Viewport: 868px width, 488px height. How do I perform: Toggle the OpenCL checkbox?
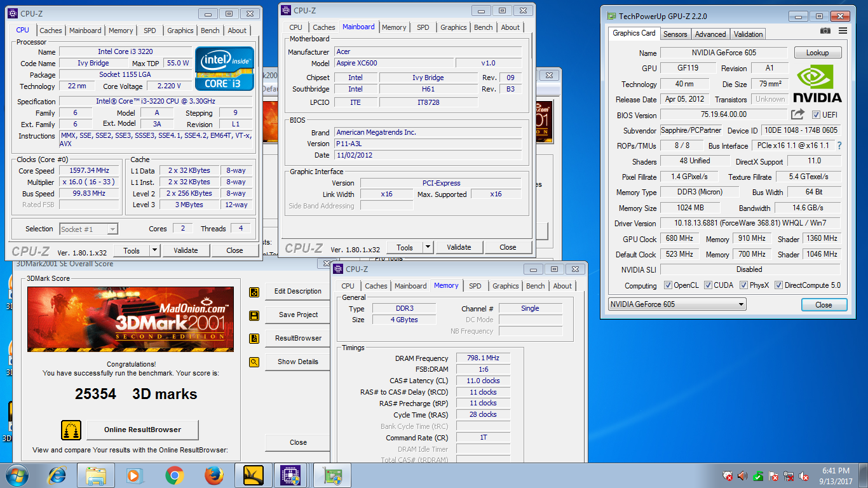click(668, 285)
